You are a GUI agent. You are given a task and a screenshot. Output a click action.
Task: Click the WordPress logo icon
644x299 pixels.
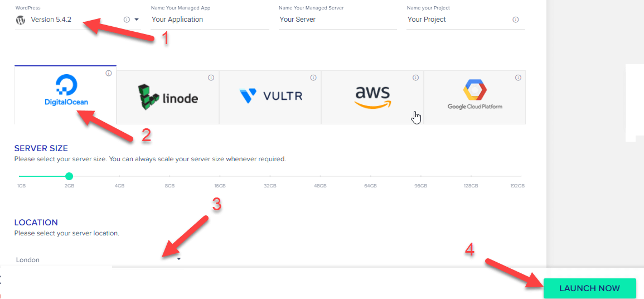pyautogui.click(x=20, y=20)
